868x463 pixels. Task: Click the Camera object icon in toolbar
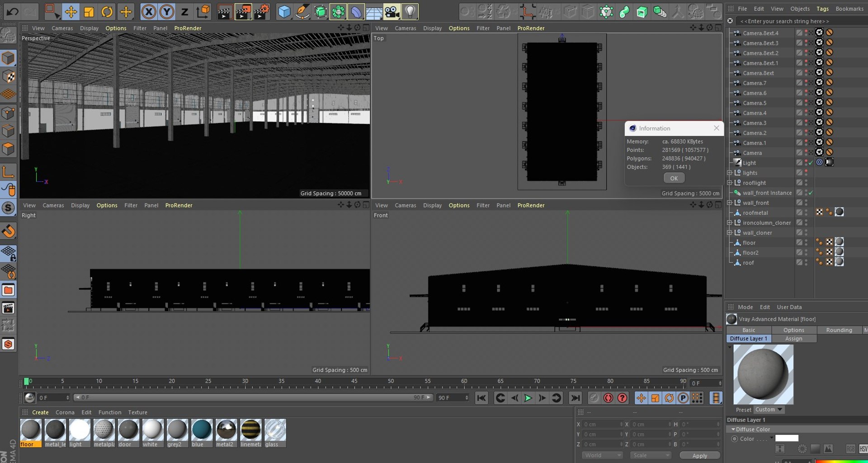(392, 12)
